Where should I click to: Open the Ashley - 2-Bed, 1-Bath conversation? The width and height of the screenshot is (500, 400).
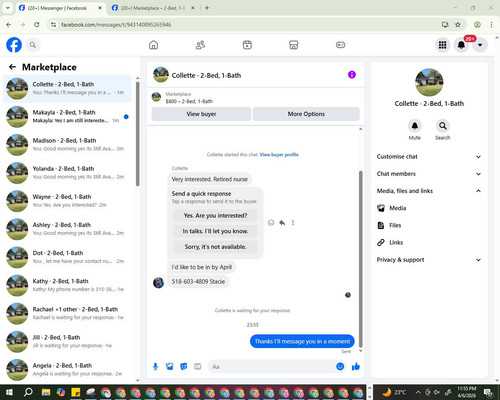(x=67, y=229)
